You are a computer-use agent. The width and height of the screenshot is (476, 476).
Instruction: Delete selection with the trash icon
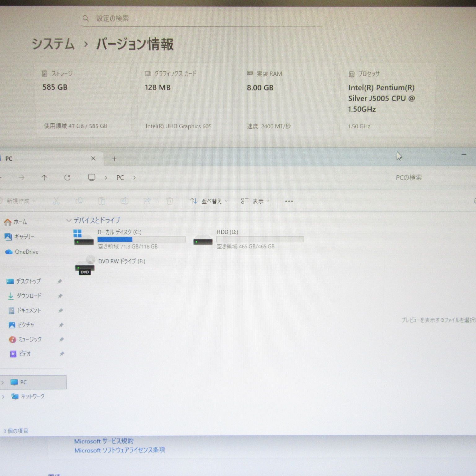pyautogui.click(x=170, y=201)
